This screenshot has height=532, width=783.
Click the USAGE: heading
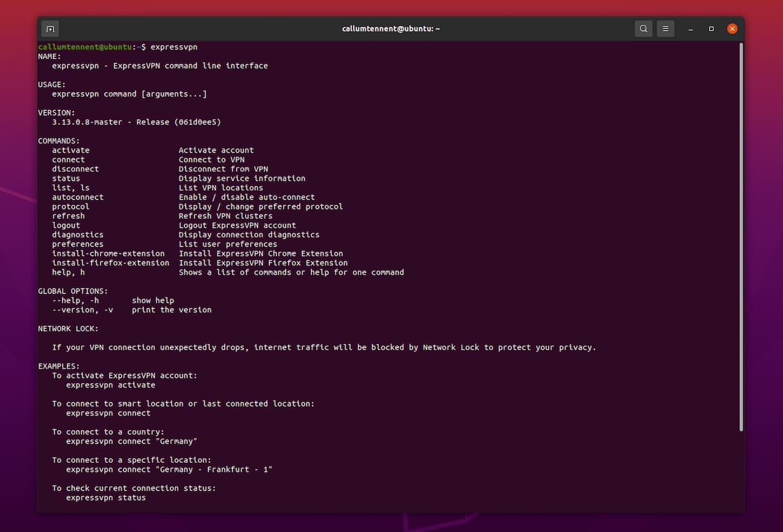[52, 84]
